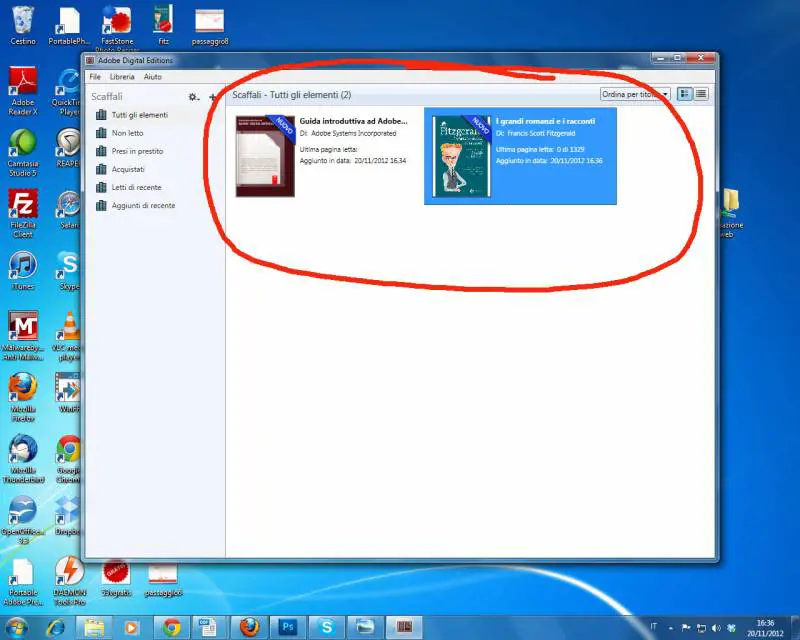Viewport: 800px width, 640px height.
Task: Launch Internet Explorer from the taskbar
Action: [55, 627]
